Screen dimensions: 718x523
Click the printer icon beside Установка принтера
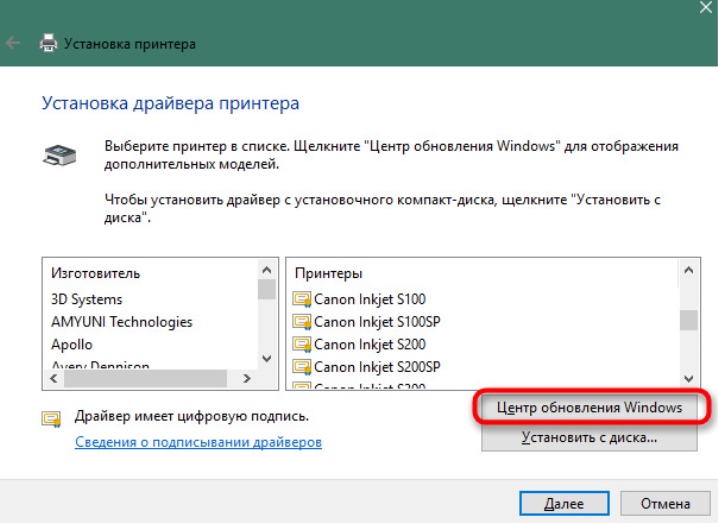click(x=48, y=44)
